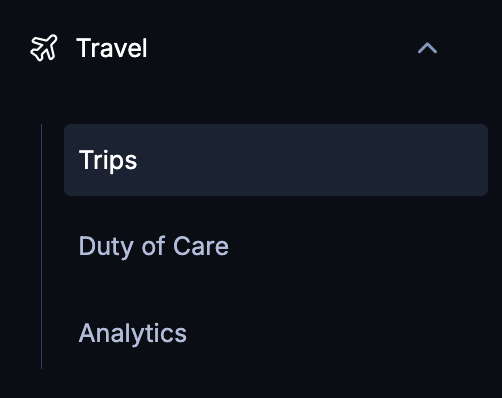Toggle the Travel group closed via caret
The height and width of the screenshot is (398, 502).
click(x=427, y=48)
